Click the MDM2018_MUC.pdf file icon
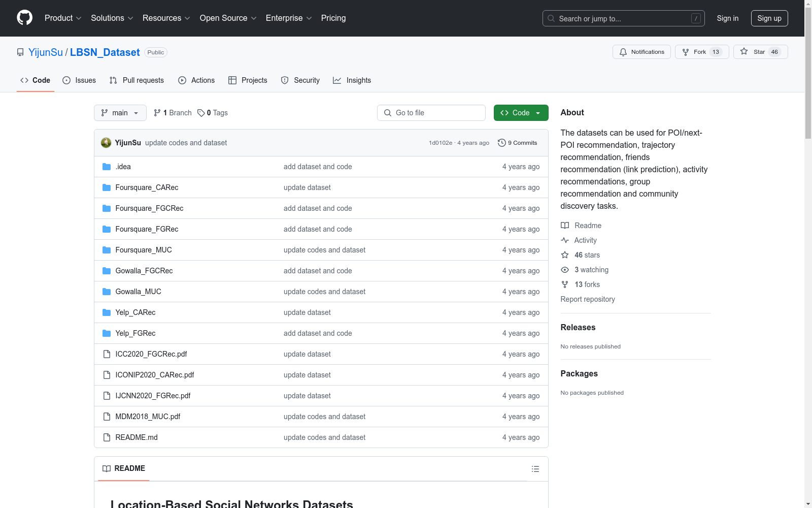This screenshot has width=812, height=508. pos(107,417)
